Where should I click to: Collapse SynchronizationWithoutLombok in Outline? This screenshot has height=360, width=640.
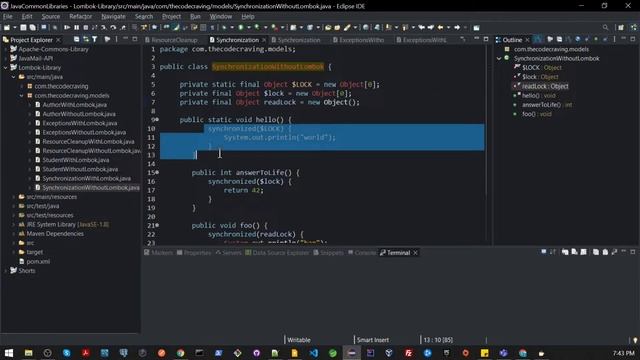tap(499, 58)
